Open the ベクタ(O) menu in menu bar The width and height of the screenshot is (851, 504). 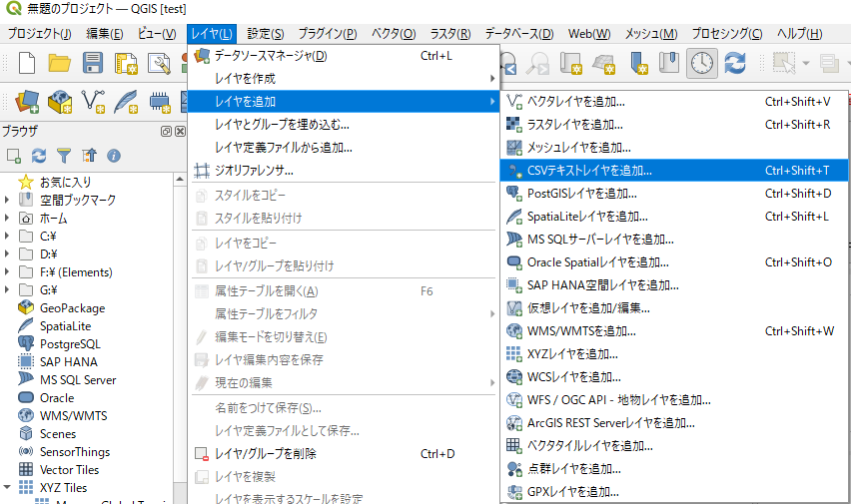(x=394, y=34)
